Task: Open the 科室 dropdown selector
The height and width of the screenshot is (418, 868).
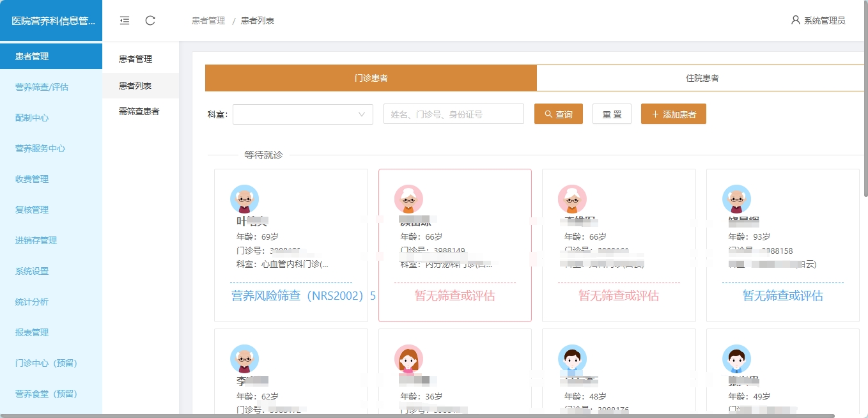Action: pyautogui.click(x=303, y=114)
